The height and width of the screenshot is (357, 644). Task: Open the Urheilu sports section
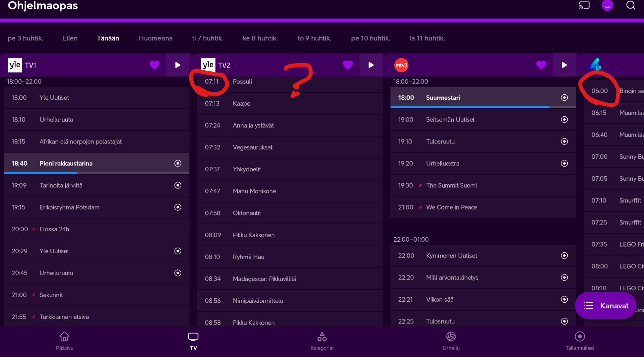pos(451,341)
